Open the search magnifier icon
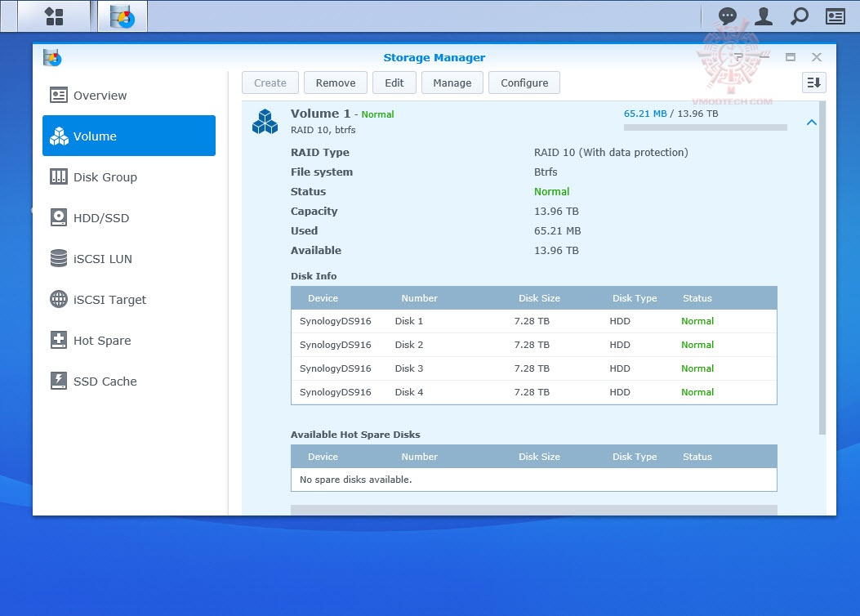The width and height of the screenshot is (860, 616). (x=799, y=16)
